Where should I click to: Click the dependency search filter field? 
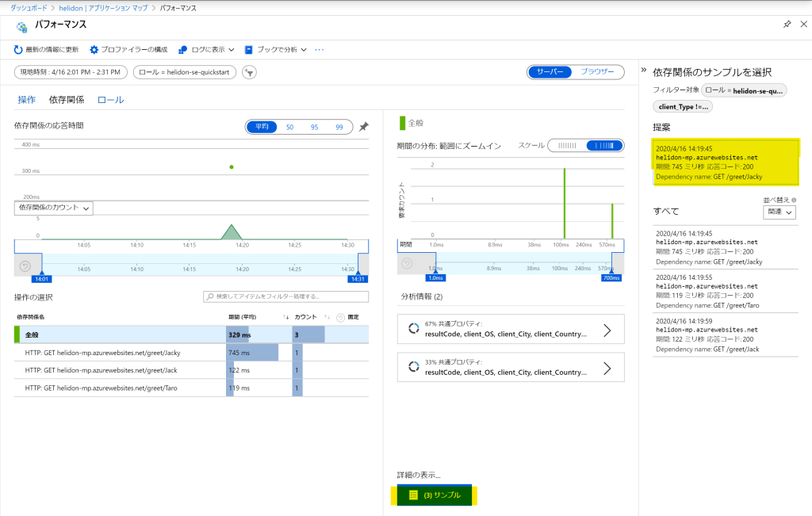tap(286, 296)
